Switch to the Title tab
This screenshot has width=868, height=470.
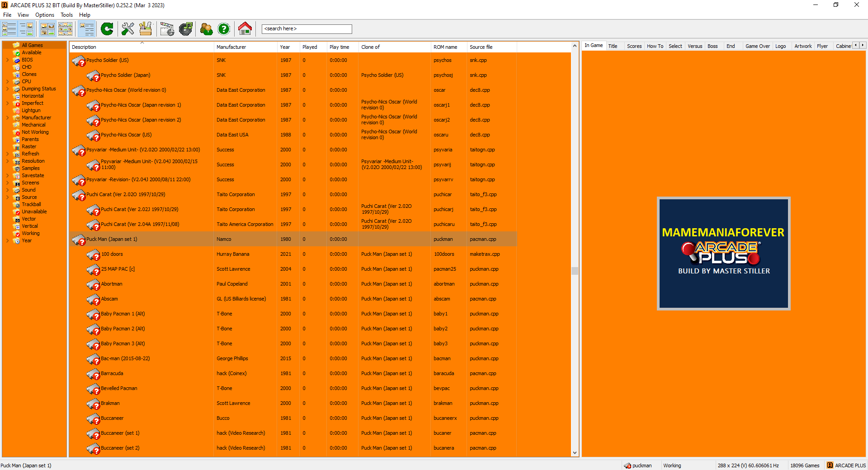point(613,46)
